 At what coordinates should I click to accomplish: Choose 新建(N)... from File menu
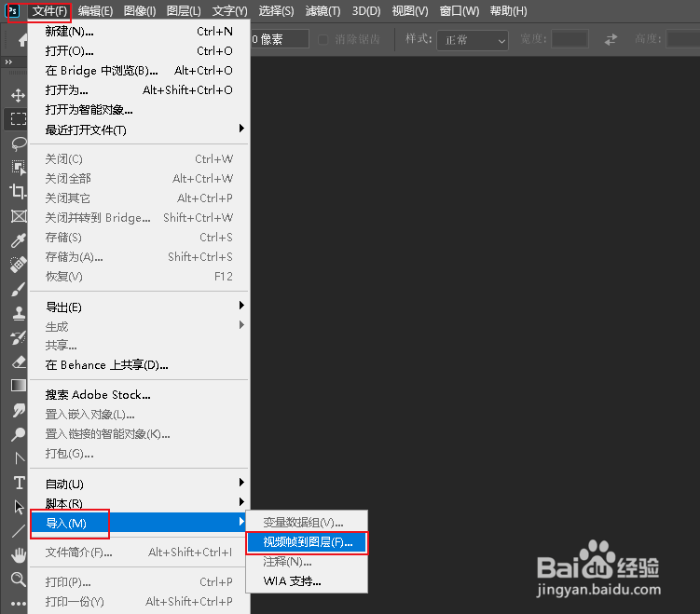click(x=139, y=32)
